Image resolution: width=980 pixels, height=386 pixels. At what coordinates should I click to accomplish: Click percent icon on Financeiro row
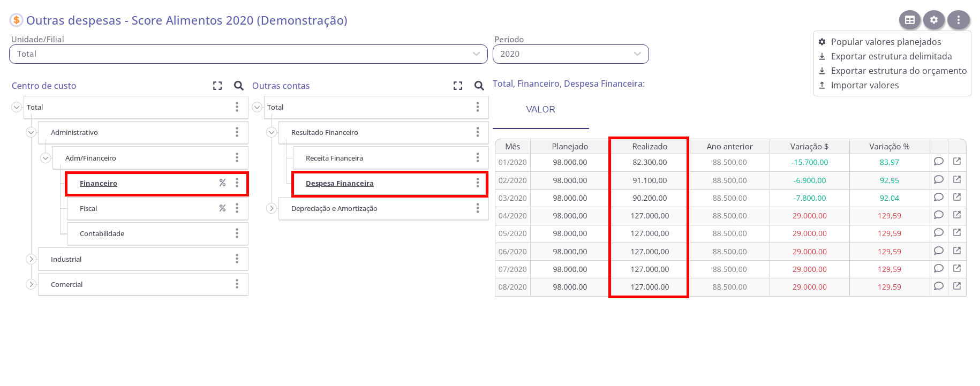(222, 183)
